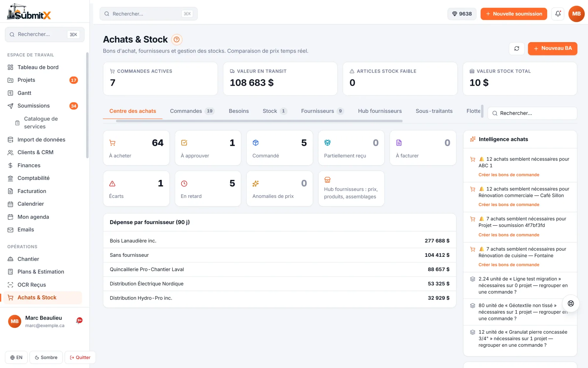This screenshot has height=368, width=588.
Task: Open the En retard clock card
Action: point(208,188)
